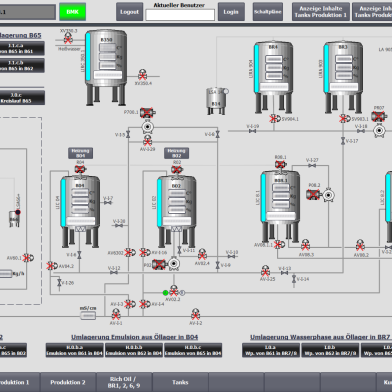392x392 pixels.
Task: Click the Logout button
Action: click(129, 12)
